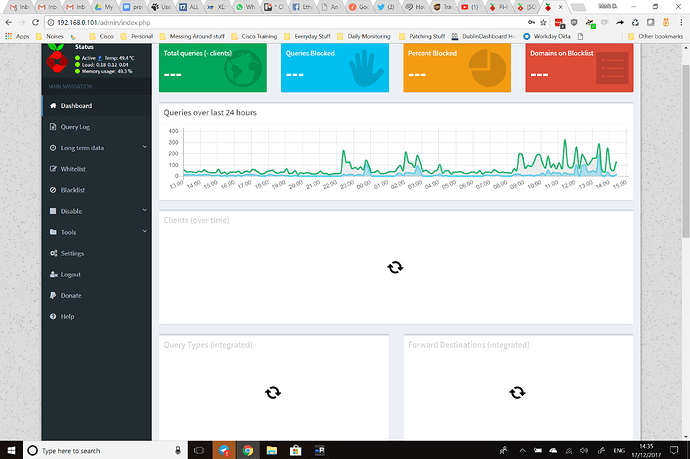Click the Queries over last 24 hours chart
690x459 pixels.
click(x=398, y=158)
